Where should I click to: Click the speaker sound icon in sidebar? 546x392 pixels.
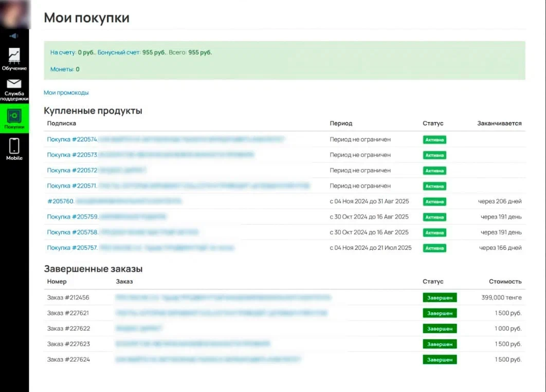pyautogui.click(x=14, y=36)
